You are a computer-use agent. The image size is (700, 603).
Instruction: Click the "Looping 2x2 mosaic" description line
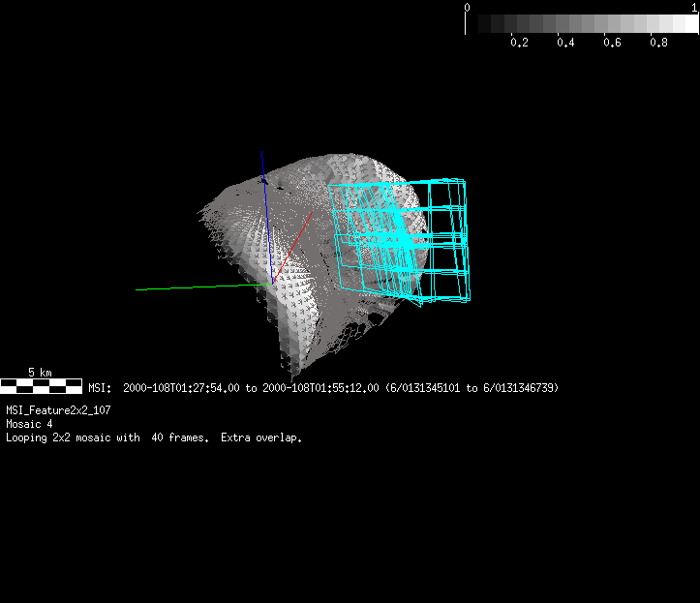pos(154,438)
